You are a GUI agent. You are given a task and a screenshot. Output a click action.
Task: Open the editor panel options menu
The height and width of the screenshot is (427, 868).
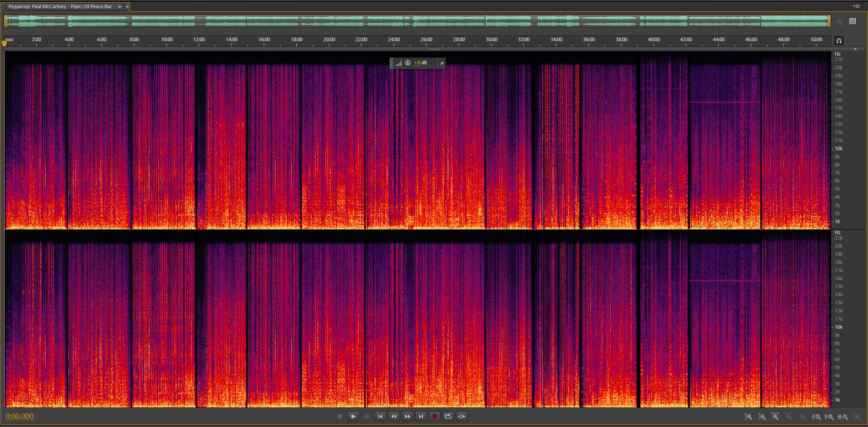856,6
